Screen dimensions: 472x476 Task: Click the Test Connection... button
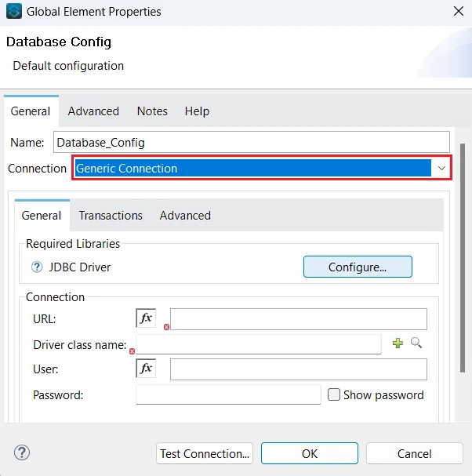pyautogui.click(x=205, y=453)
